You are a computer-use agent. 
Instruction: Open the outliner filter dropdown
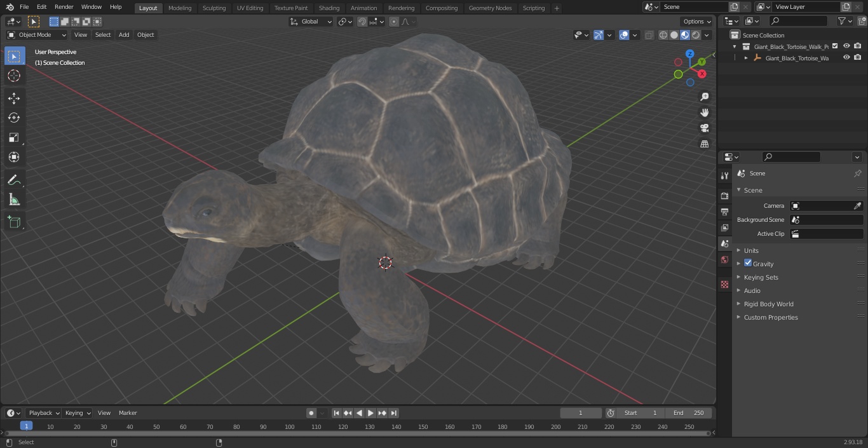(844, 21)
